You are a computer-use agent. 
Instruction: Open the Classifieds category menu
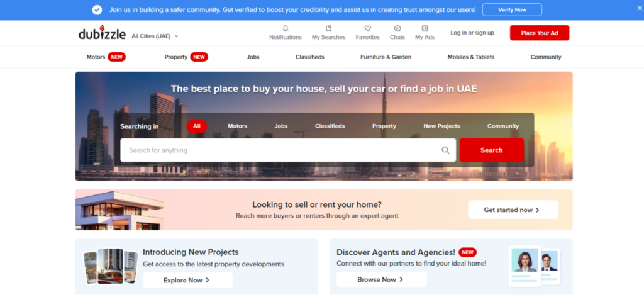pyautogui.click(x=309, y=57)
